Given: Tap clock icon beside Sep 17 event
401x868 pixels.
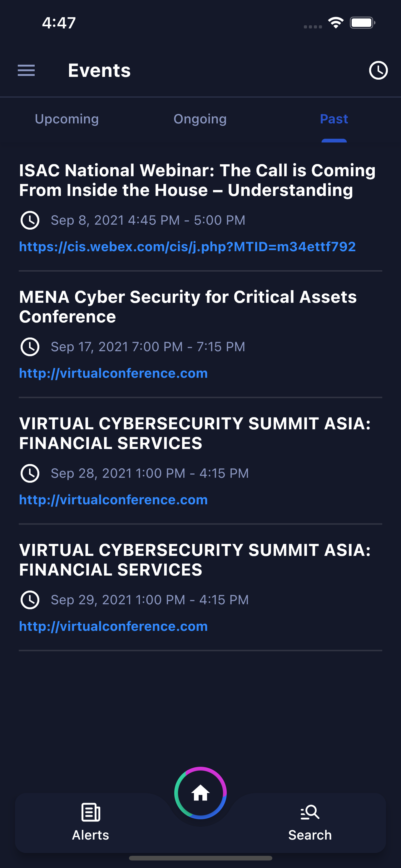Looking at the screenshot, I should [x=30, y=347].
